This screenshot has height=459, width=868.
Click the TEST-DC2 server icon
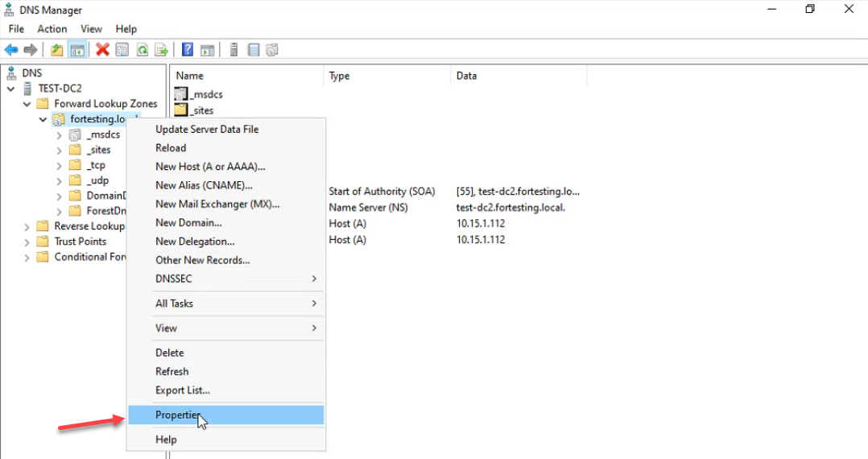[x=27, y=88]
